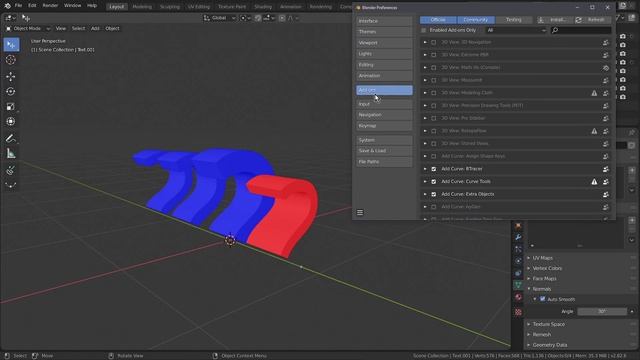Screen dimensions: 640x360
Task: Toggle Enabled Add-ons Only checkbox
Action: pyautogui.click(x=424, y=30)
